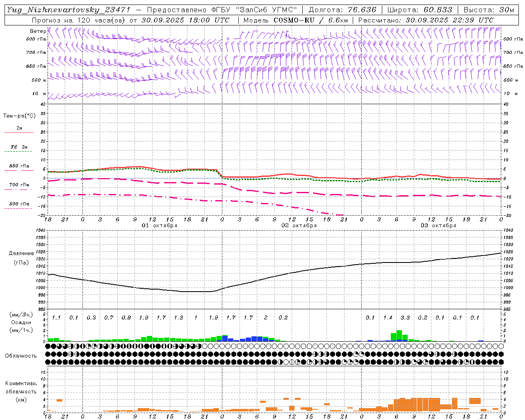Screen dimensions: 525x420
Task: Click the Конвективн. label text
Action: coord(21,383)
